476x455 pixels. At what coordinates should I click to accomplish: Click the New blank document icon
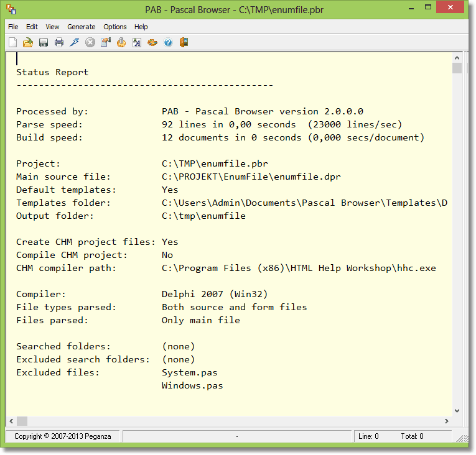[x=12, y=42]
